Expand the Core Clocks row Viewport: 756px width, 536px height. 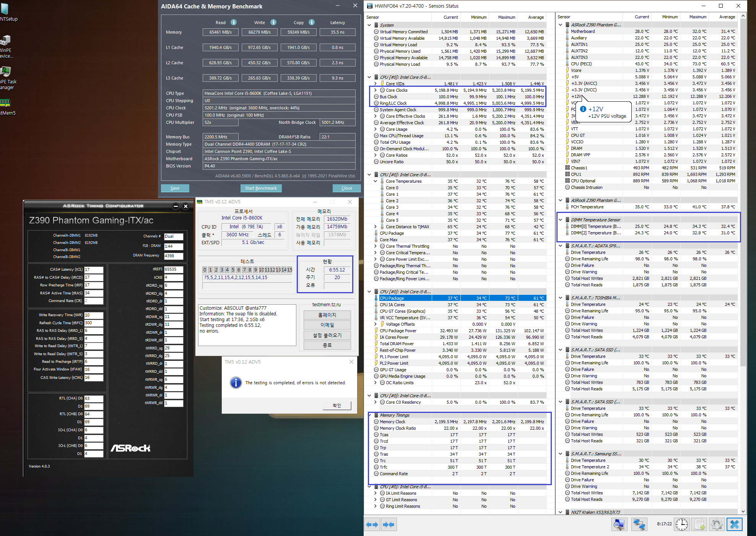coord(376,90)
